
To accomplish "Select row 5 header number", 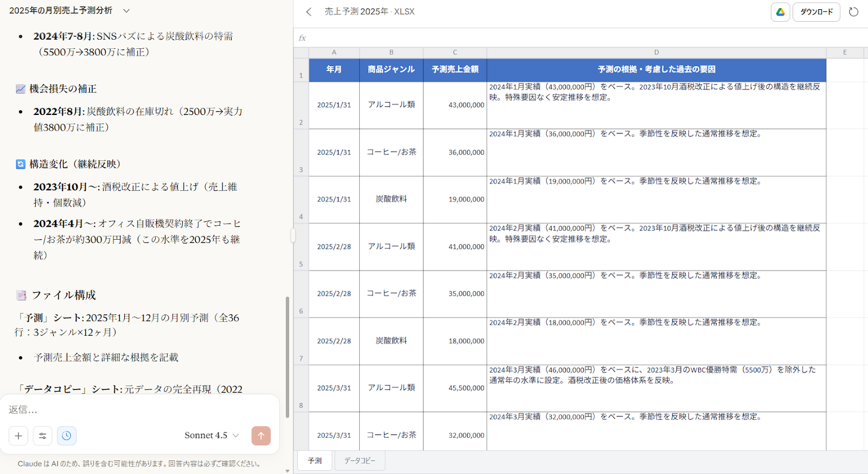I will (x=301, y=247).
